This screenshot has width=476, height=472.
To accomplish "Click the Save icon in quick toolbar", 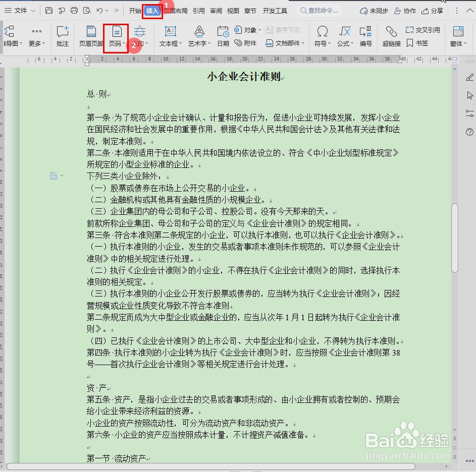I will coord(48,11).
